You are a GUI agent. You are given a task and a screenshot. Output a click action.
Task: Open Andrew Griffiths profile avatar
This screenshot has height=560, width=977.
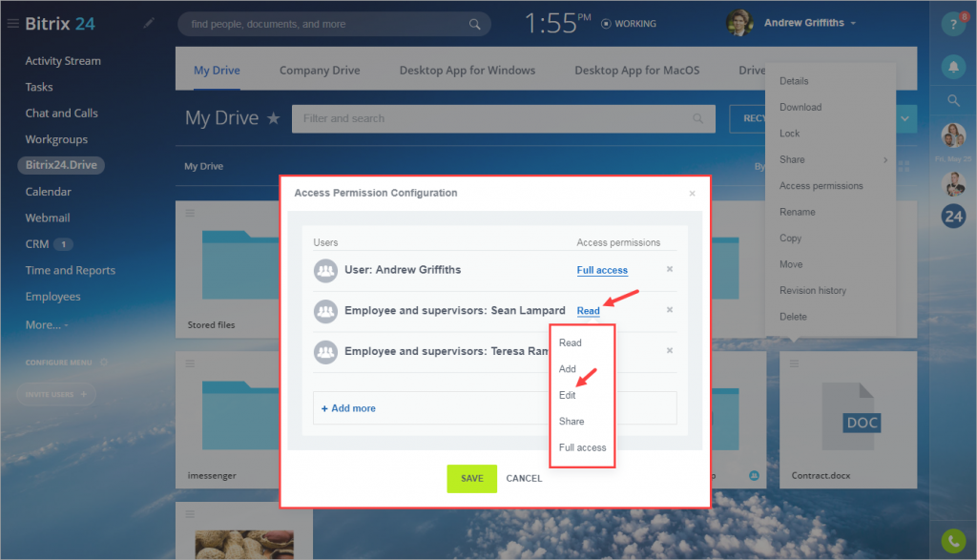(739, 23)
